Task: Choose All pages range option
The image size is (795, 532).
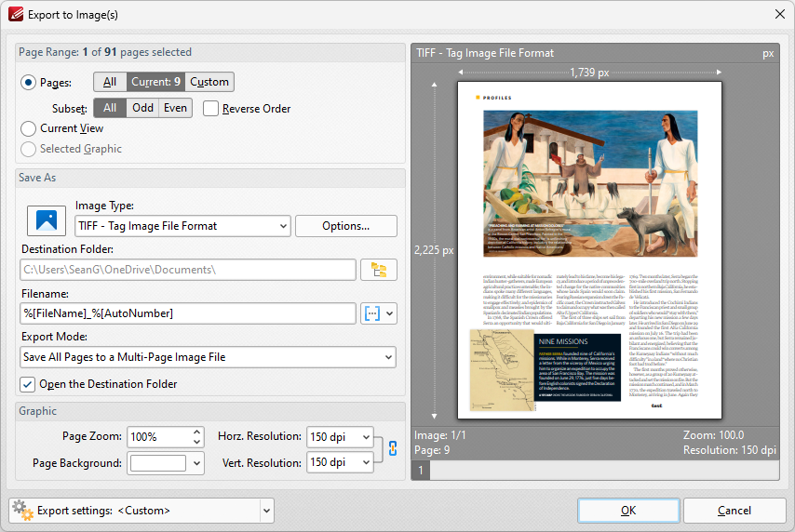Action: [110, 82]
